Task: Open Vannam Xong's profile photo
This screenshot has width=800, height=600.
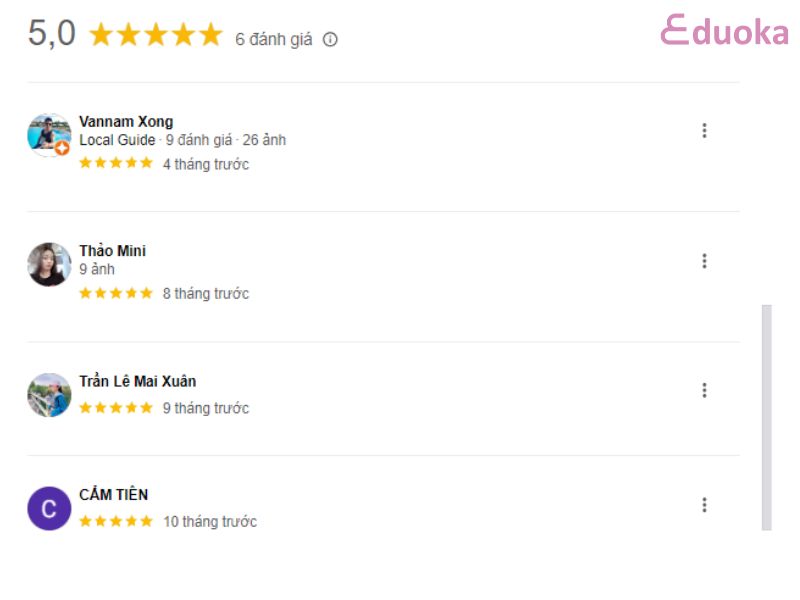Action: click(49, 135)
